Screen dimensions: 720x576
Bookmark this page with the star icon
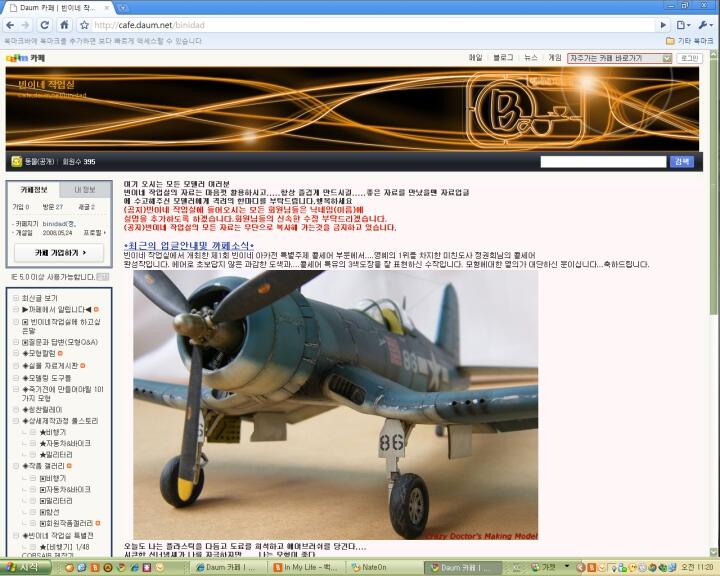pos(85,24)
